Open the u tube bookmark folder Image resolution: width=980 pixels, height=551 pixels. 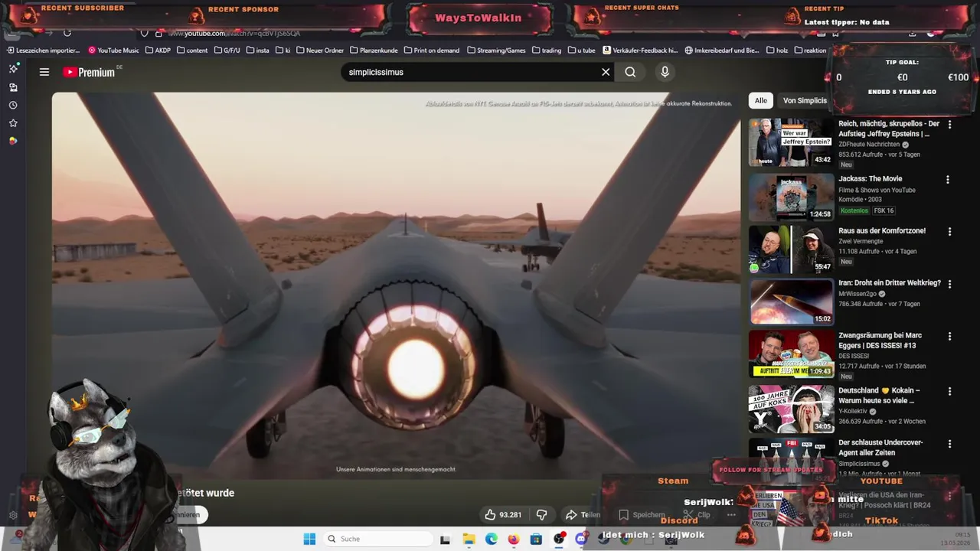point(581,51)
